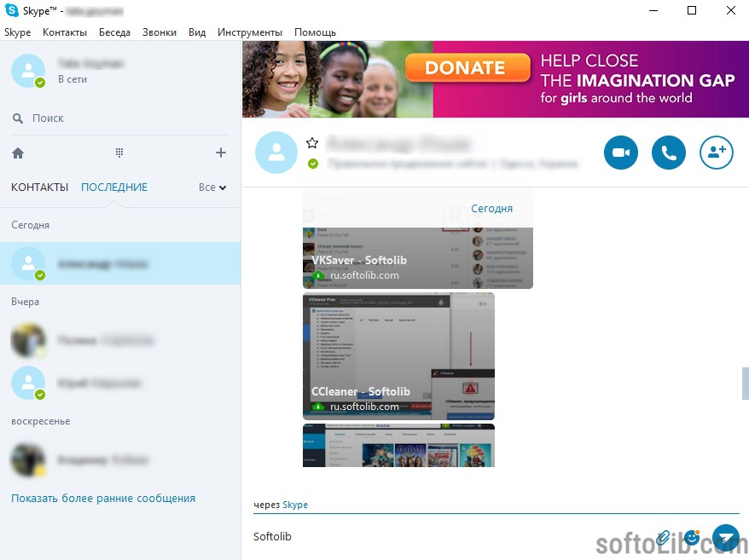This screenshot has height=560, width=749.
Task: Click the magnifier search icon
Action: [18, 118]
